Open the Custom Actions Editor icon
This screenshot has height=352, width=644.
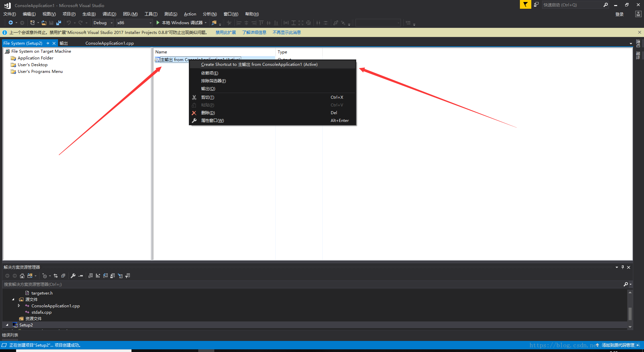[120, 276]
